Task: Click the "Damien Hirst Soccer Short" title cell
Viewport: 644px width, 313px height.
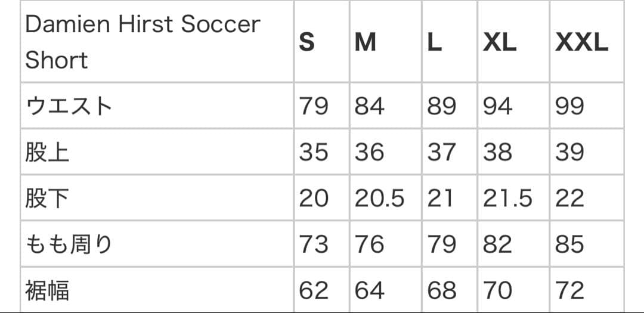Action: click(x=143, y=42)
